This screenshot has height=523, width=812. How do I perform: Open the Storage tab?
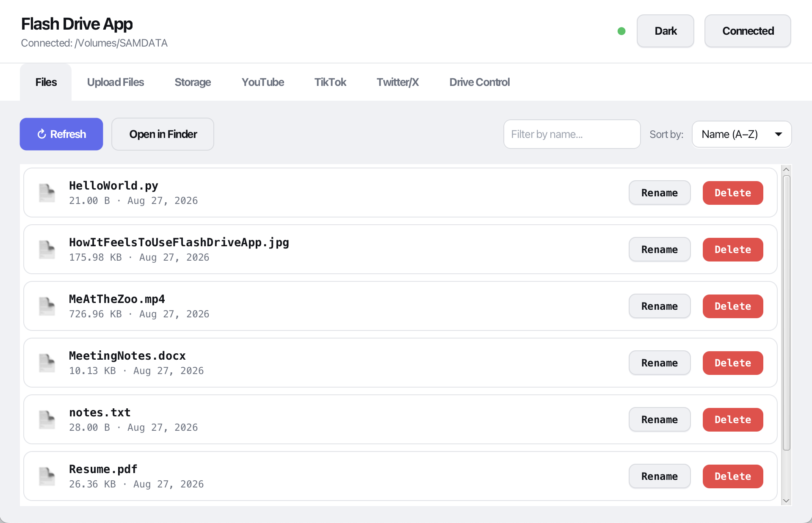coord(193,82)
